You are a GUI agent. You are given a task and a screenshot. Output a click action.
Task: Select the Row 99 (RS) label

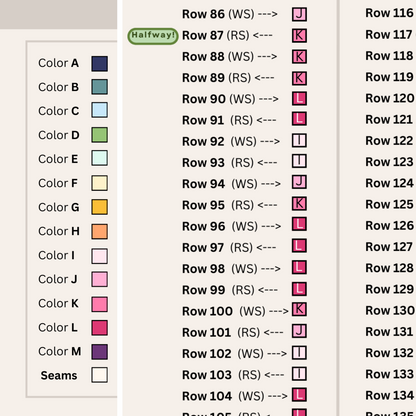pyautogui.click(x=218, y=290)
